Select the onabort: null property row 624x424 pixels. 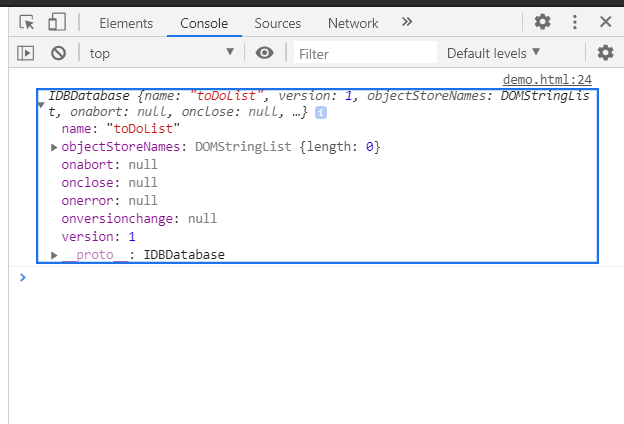109,164
